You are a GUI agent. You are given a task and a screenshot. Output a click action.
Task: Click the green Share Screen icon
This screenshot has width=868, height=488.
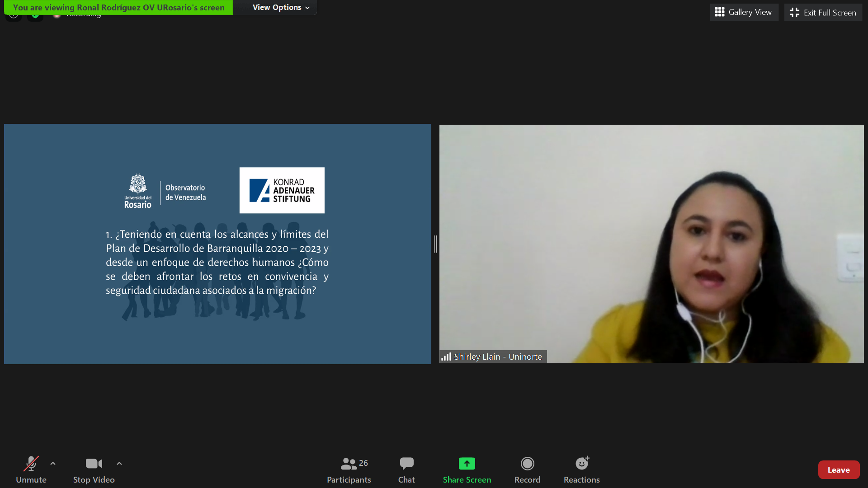coord(467,464)
